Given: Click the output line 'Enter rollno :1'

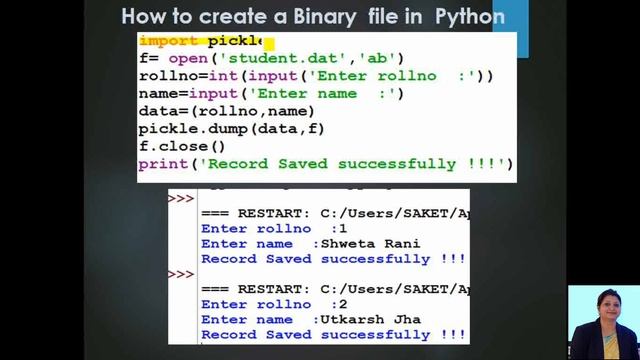Looking at the screenshot, I should pyautogui.click(x=274, y=229).
